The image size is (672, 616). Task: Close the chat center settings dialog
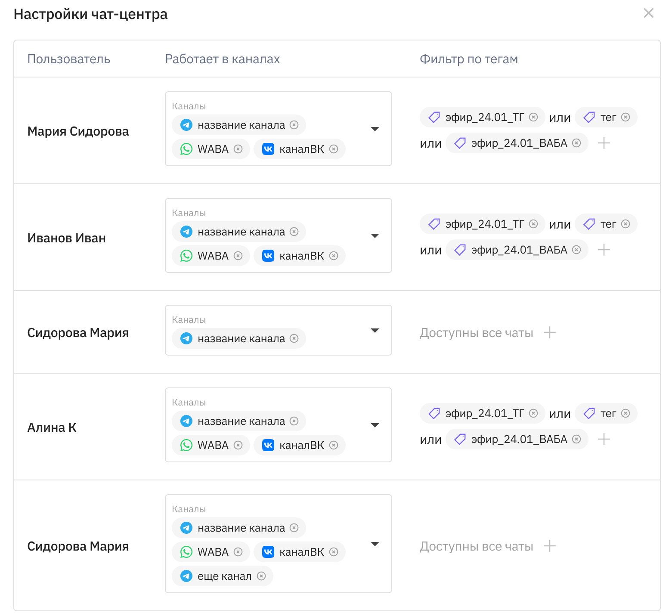(648, 13)
